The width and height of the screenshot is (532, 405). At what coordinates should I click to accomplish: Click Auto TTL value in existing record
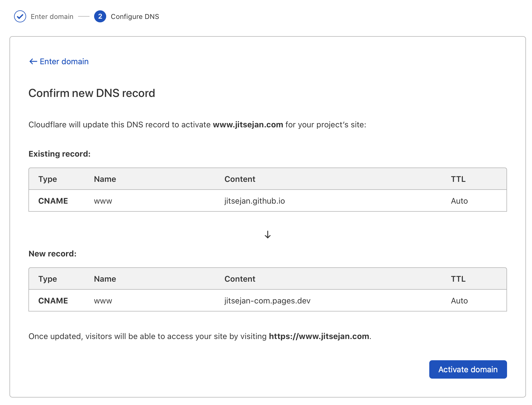459,201
